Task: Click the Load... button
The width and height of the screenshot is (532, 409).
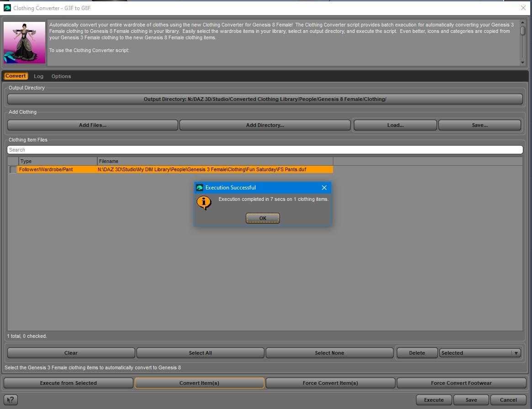Action: pyautogui.click(x=395, y=125)
